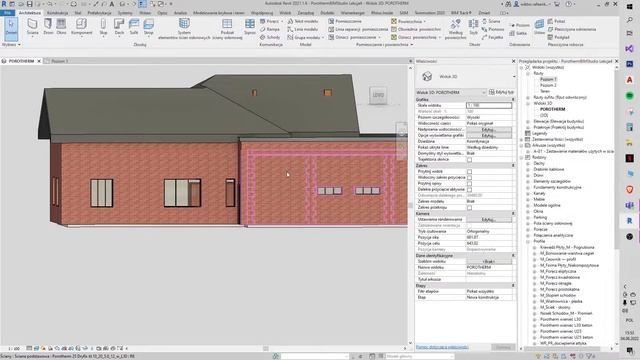
Task: Select POROTHERM in the project browser
Action: coord(552,109)
